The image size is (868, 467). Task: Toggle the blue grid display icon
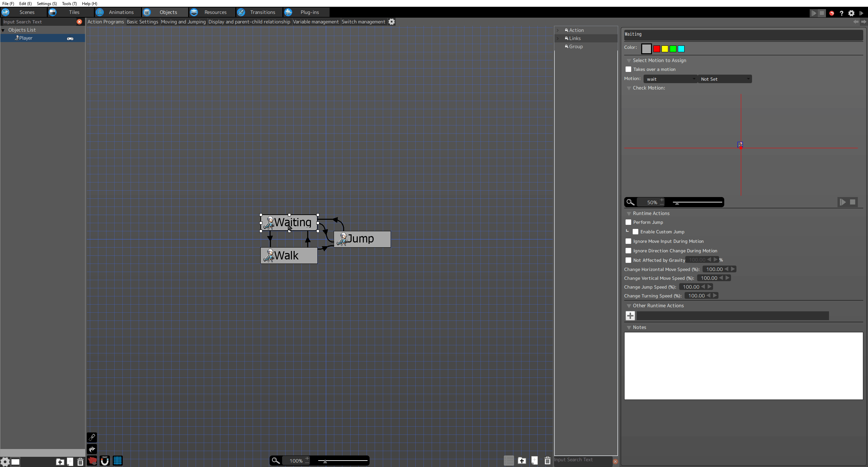coord(118,461)
